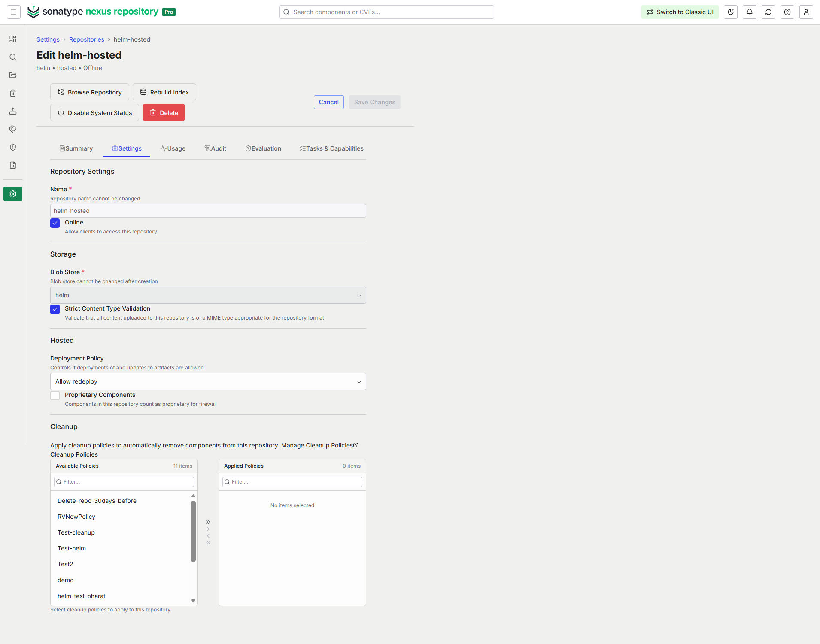Open the dashboard icon in sidebar
The image size is (820, 644).
point(13,39)
